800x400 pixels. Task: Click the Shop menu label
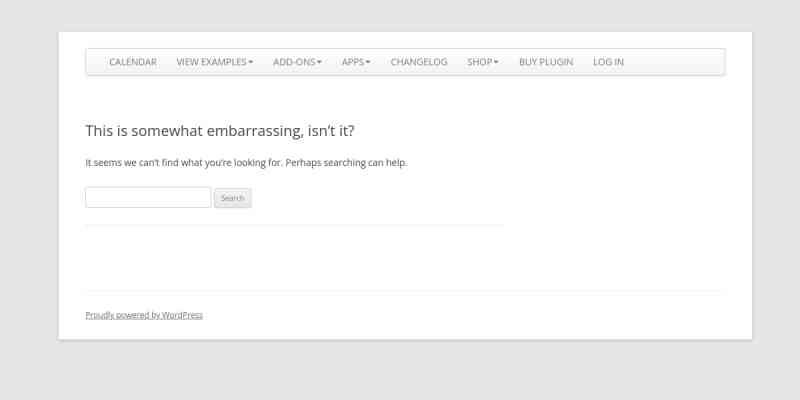click(x=479, y=62)
